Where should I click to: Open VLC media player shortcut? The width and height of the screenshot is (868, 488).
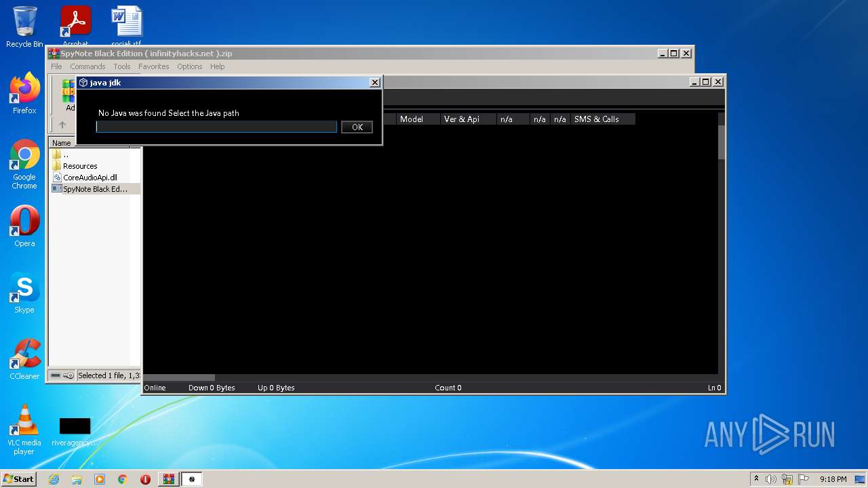coord(24,429)
